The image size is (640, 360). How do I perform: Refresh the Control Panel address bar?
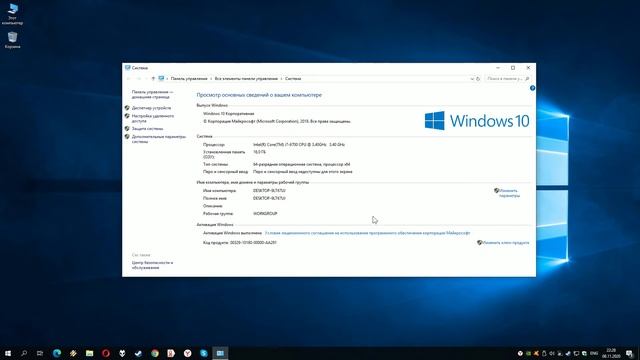[x=478, y=78]
